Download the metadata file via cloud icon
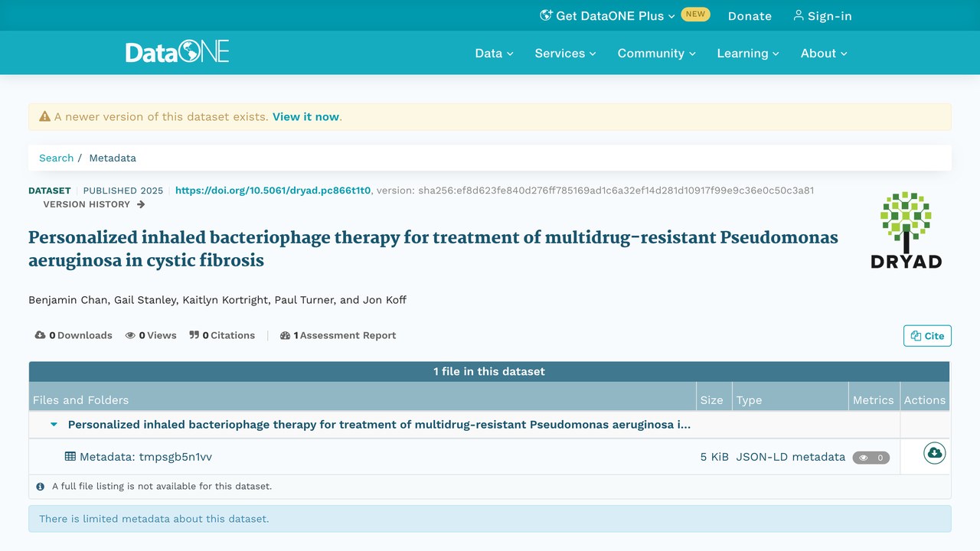This screenshot has width=980, height=551. pos(934,454)
